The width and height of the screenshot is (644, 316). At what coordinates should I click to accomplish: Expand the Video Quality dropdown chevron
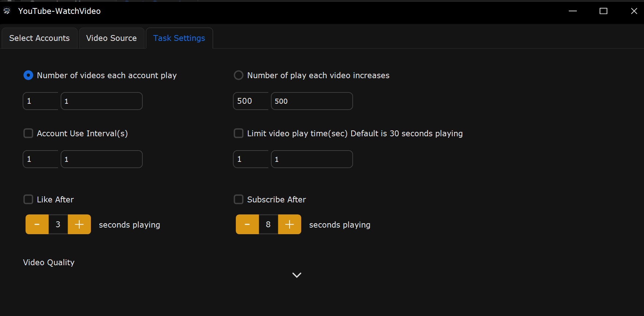click(297, 275)
